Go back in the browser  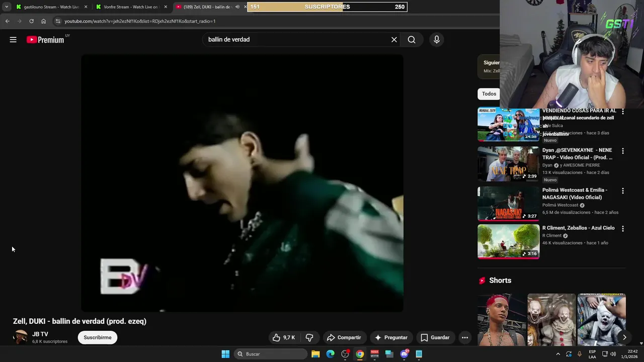[x=8, y=21]
